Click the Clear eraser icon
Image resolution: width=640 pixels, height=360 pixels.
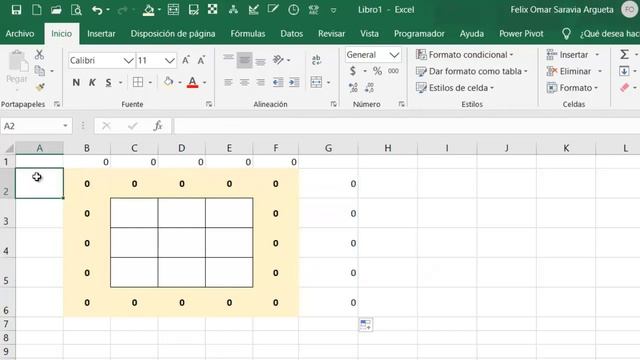624,87
